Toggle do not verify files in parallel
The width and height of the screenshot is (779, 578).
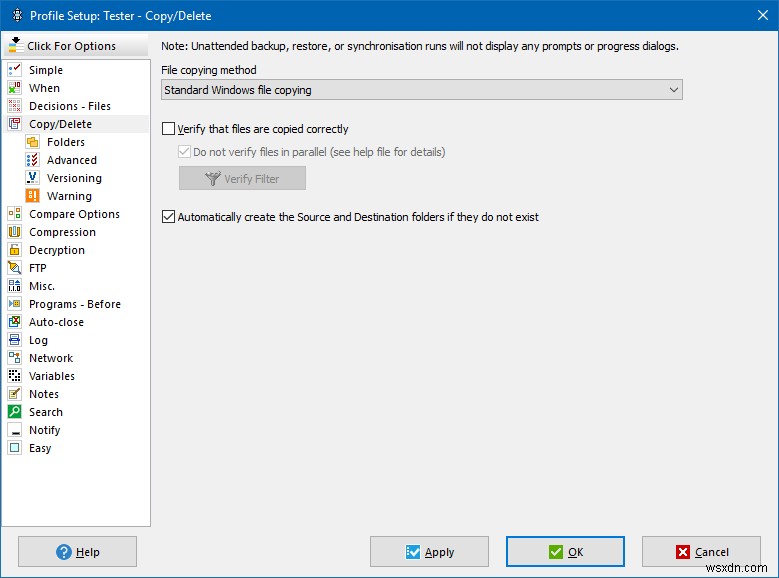pos(184,152)
